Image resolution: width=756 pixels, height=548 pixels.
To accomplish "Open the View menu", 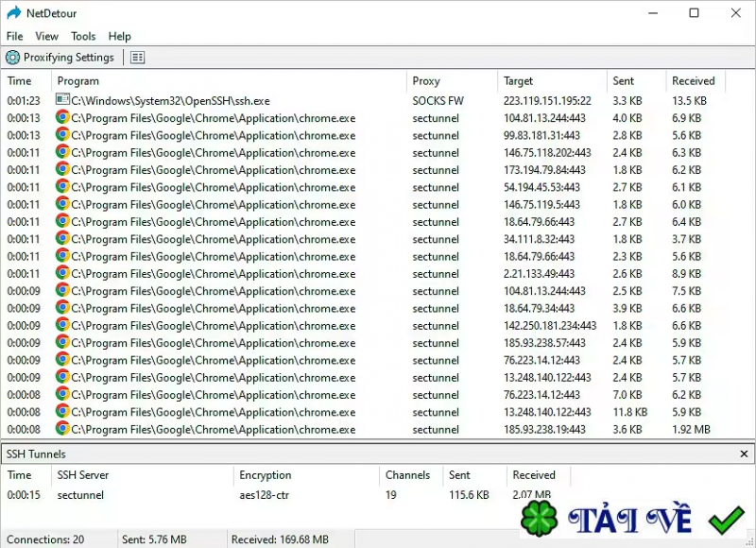I will point(46,36).
